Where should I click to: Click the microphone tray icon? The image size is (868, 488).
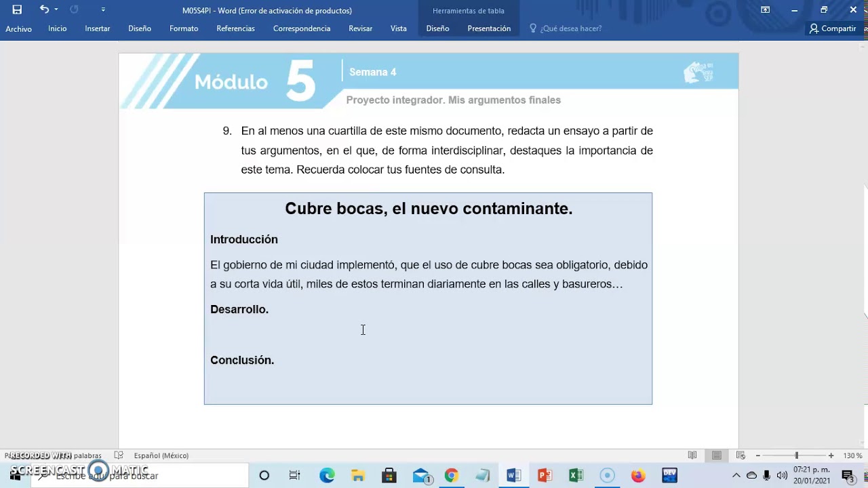767,475
